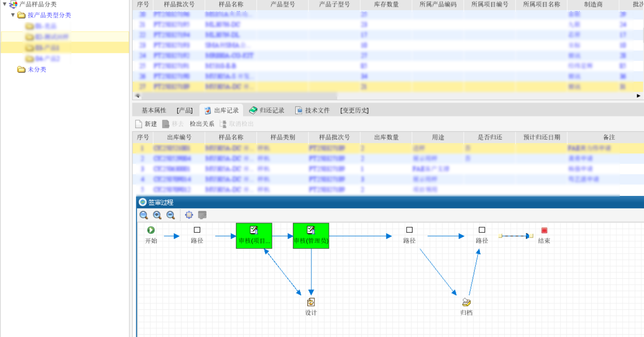Screen dimensions: 644x337
Task: Click the 归档 archive node icon
Action: [x=466, y=302]
